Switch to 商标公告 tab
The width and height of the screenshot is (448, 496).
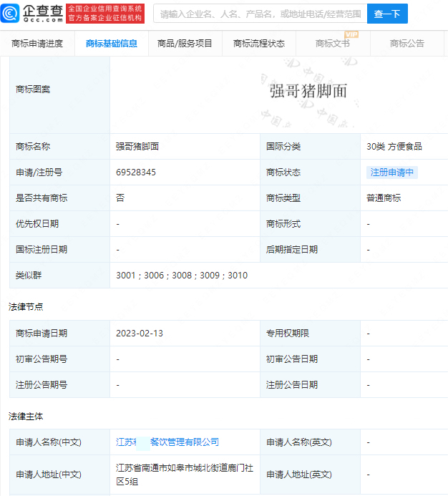406,44
